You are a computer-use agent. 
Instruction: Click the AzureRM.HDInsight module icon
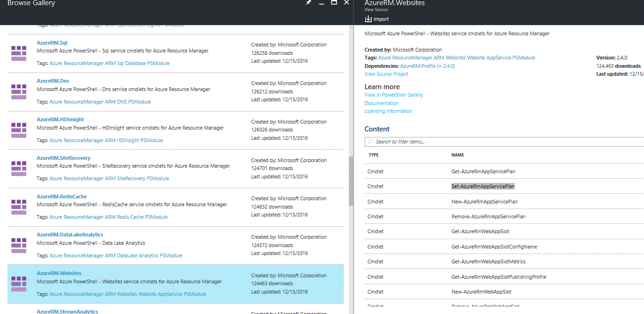click(x=19, y=130)
